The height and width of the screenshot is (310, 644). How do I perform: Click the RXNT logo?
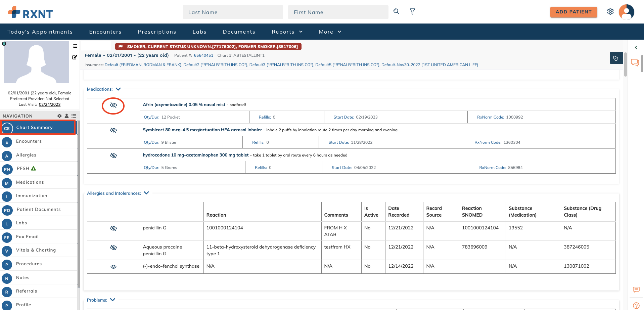31,13
